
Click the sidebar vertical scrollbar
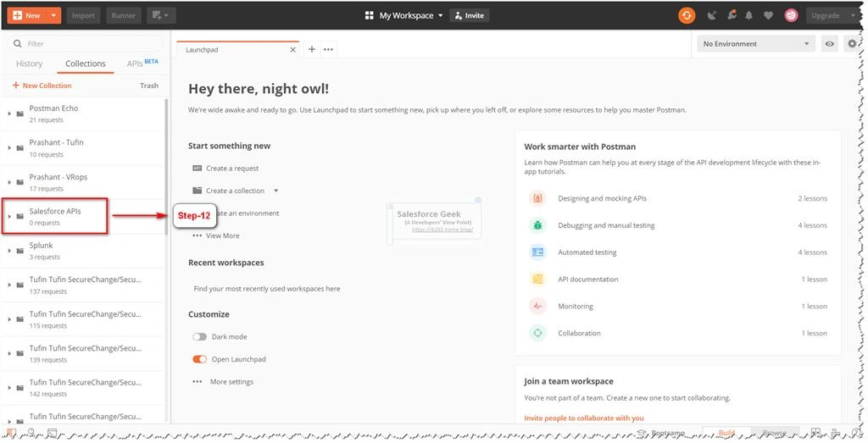(167, 166)
